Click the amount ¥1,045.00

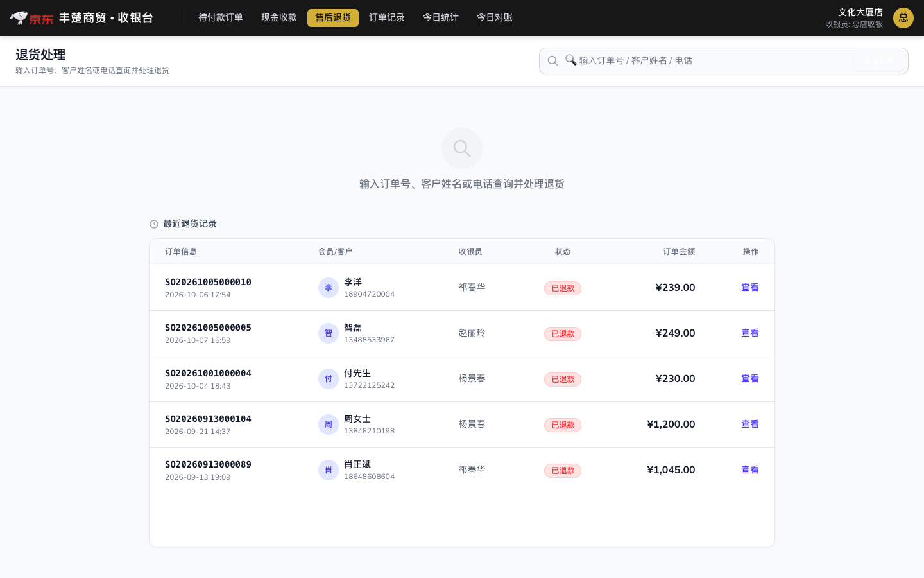coord(671,470)
